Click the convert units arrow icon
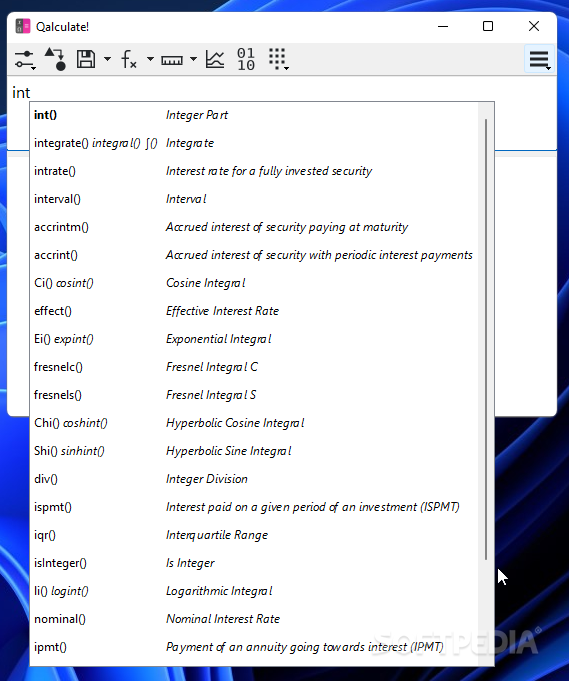This screenshot has width=569, height=681. click(x=55, y=59)
